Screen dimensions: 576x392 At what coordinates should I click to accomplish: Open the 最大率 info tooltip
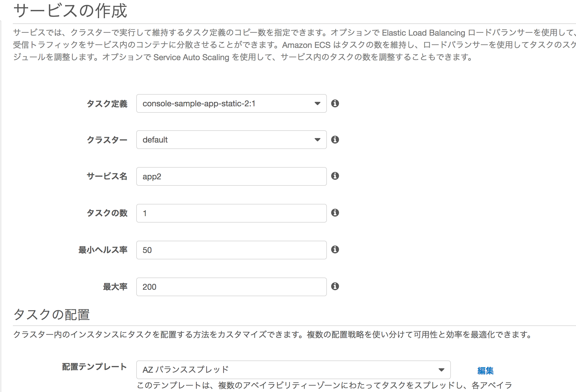click(x=335, y=287)
